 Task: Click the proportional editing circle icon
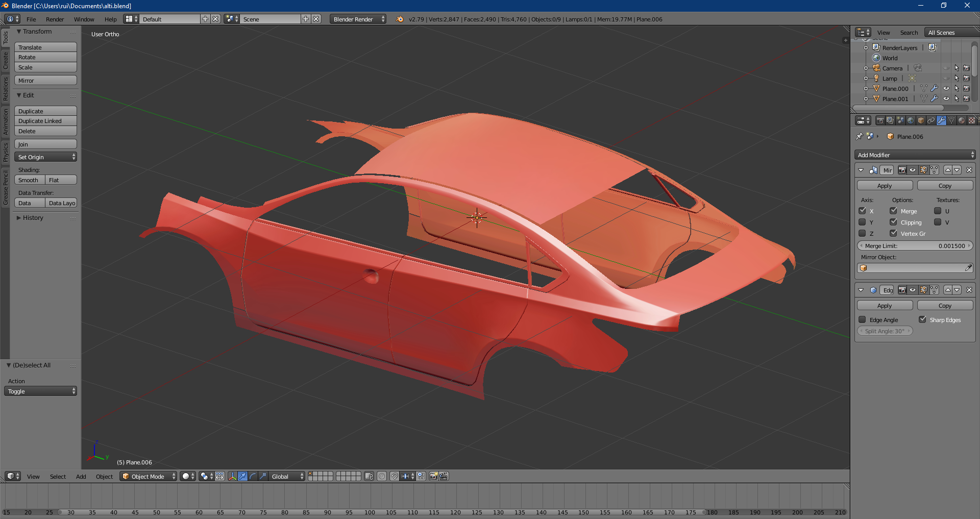382,476
